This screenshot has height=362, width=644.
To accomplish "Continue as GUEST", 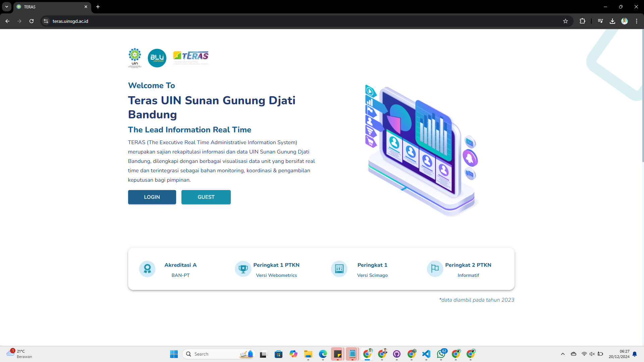I will [206, 197].
